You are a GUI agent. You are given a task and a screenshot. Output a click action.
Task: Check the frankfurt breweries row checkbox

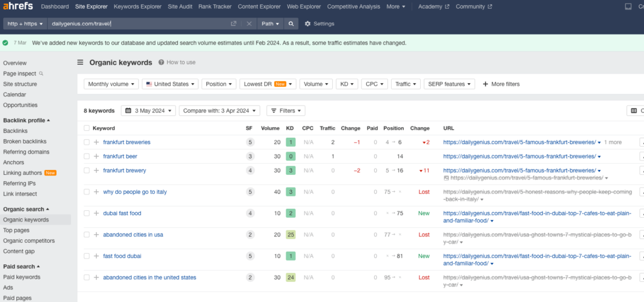coord(87,142)
